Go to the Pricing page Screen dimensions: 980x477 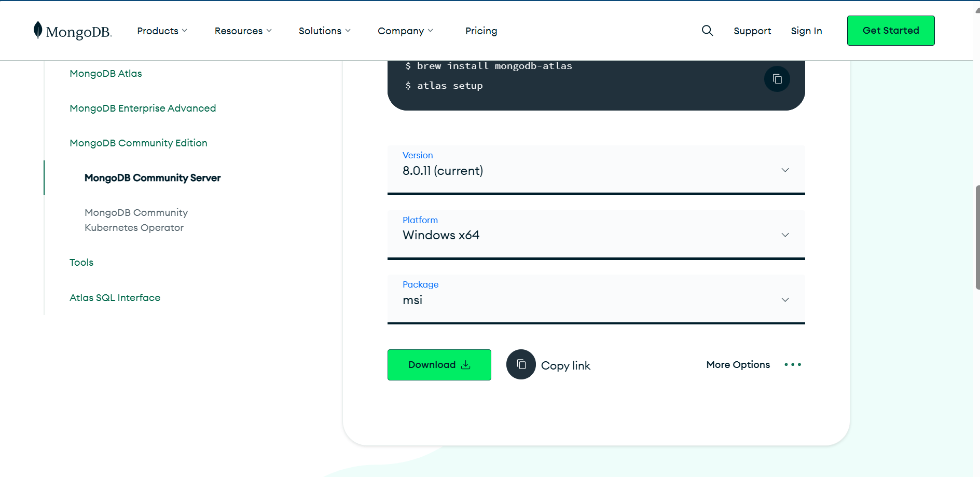click(481, 31)
